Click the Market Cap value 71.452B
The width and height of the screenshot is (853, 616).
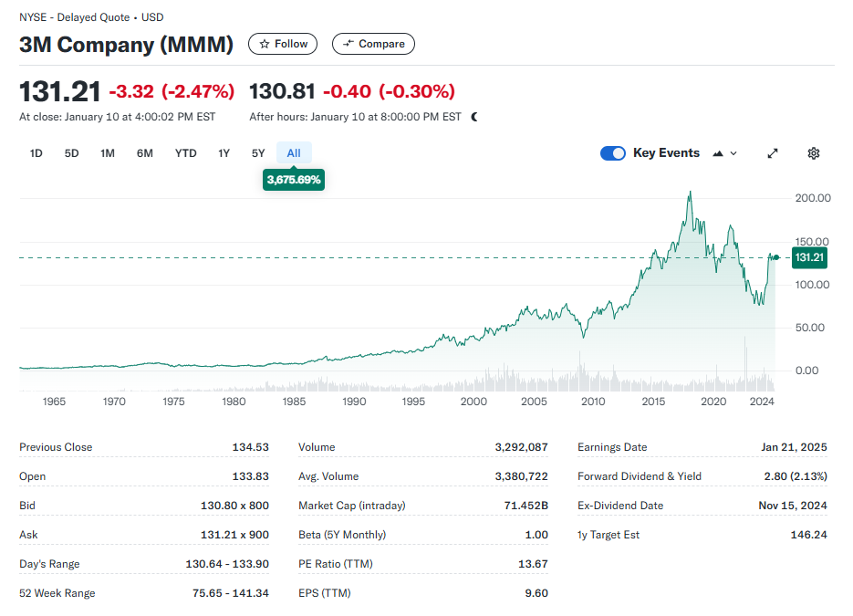526,506
